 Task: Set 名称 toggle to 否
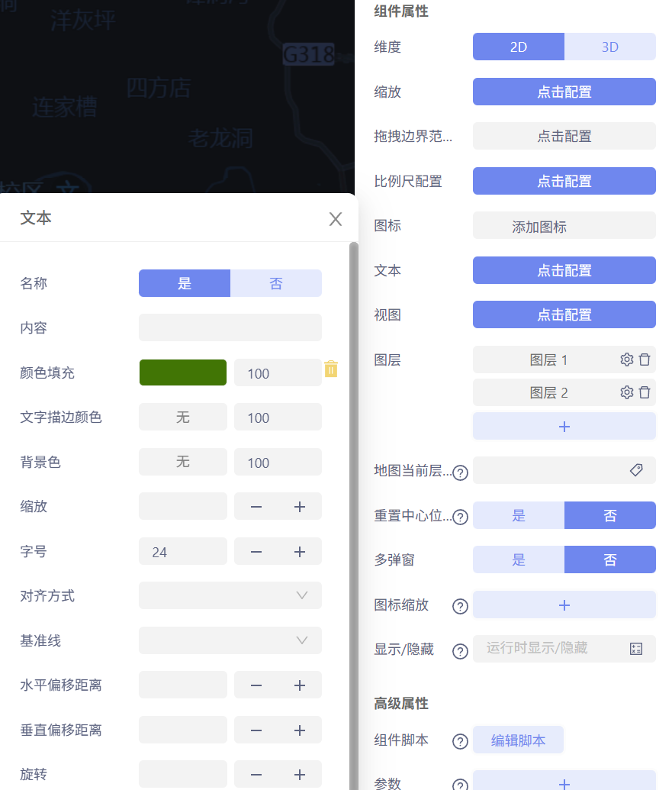[x=275, y=283]
